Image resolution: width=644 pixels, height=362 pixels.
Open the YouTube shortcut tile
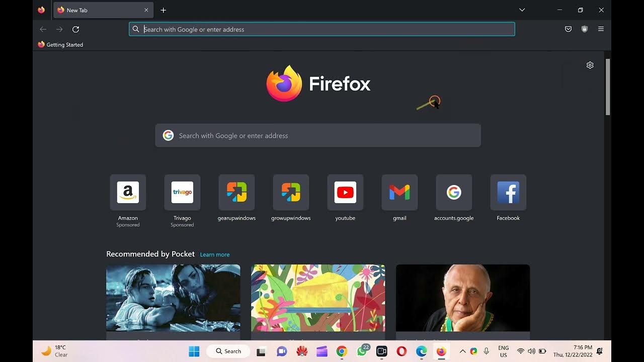coord(345,193)
